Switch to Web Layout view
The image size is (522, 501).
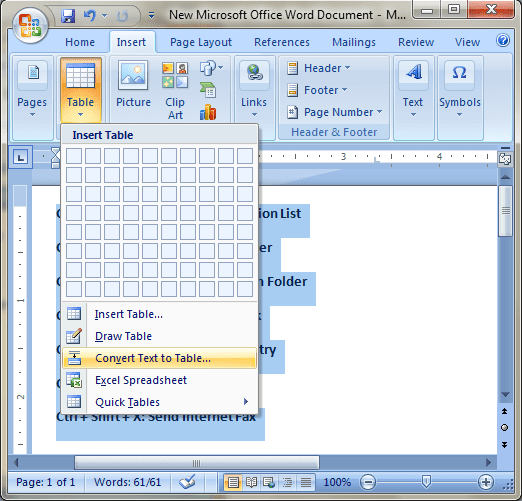coord(269,482)
